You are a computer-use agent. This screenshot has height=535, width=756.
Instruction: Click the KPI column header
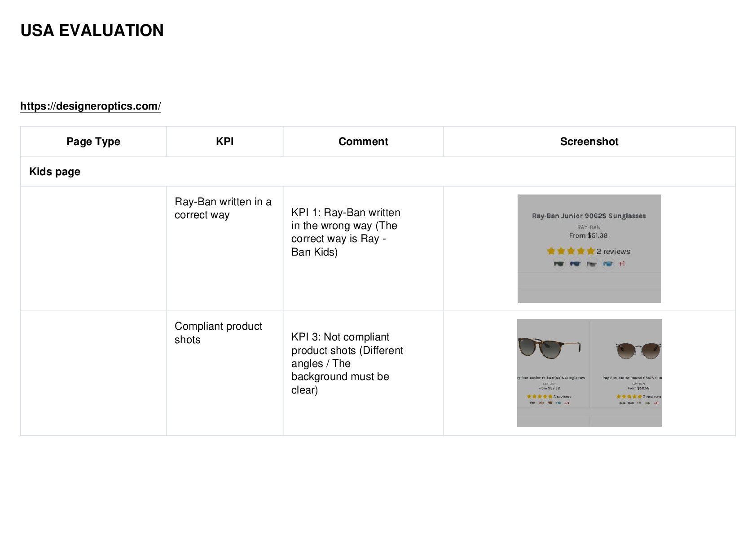[225, 141]
